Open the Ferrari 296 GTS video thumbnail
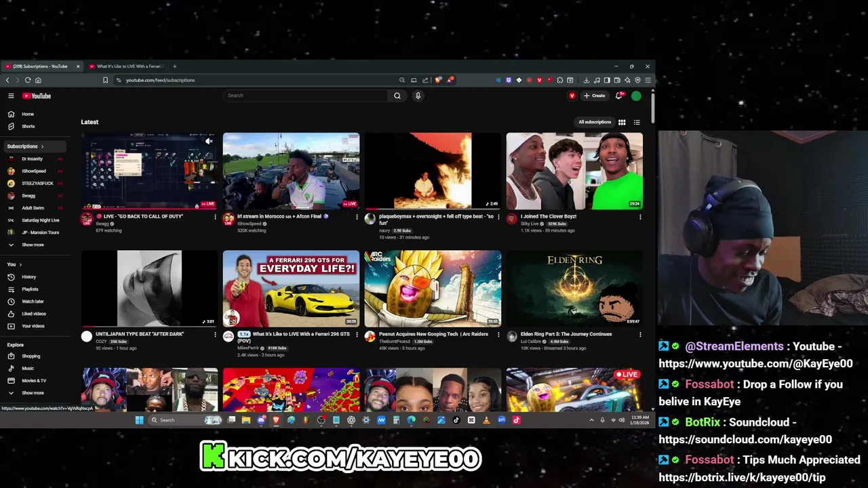 click(291, 289)
